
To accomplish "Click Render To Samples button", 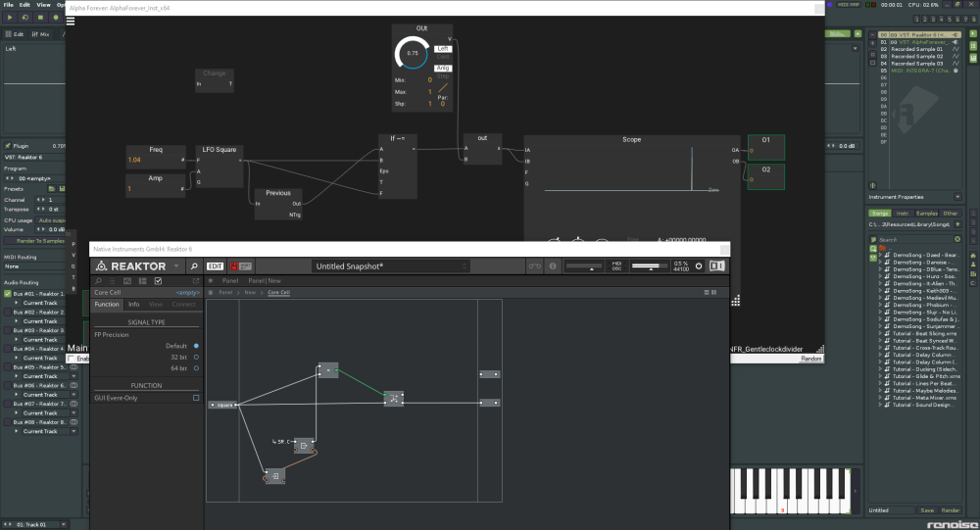I will 35,241.
